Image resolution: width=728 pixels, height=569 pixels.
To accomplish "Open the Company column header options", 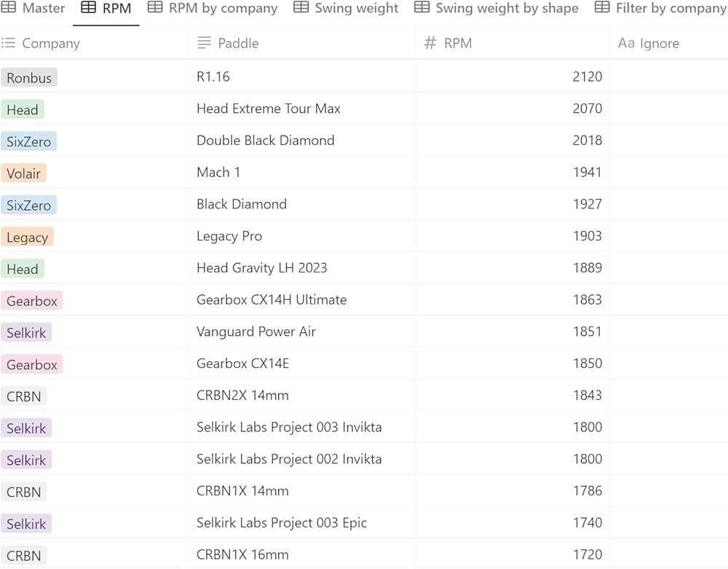I will pos(51,44).
